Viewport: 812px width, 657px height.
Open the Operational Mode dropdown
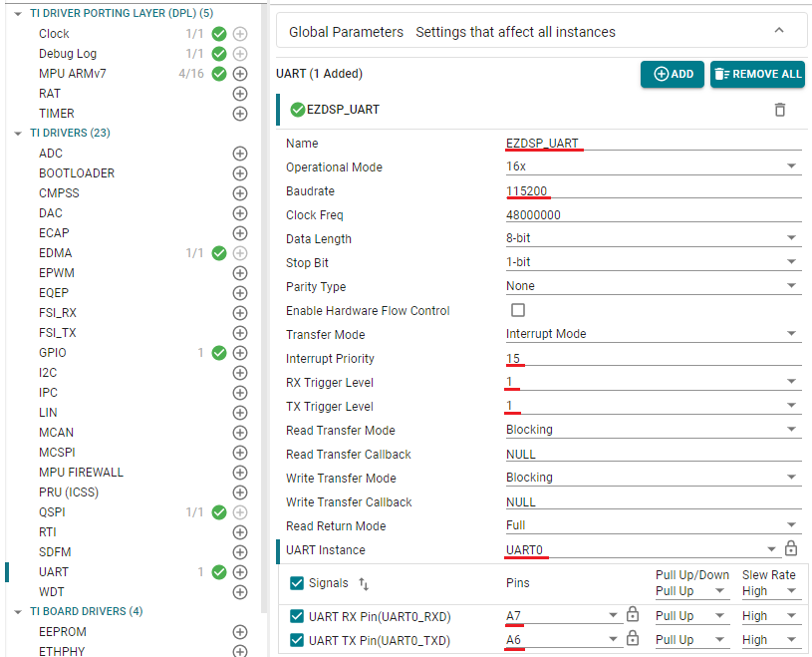[x=652, y=167]
